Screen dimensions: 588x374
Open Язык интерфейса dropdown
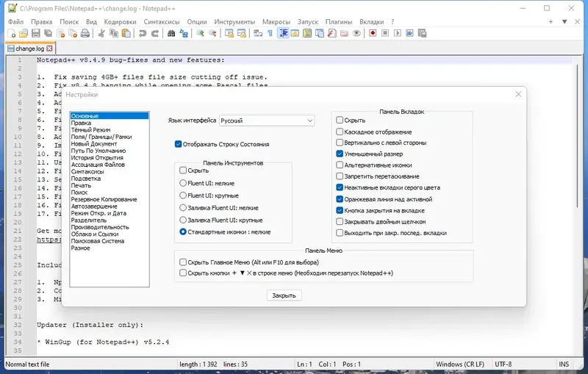tap(267, 121)
